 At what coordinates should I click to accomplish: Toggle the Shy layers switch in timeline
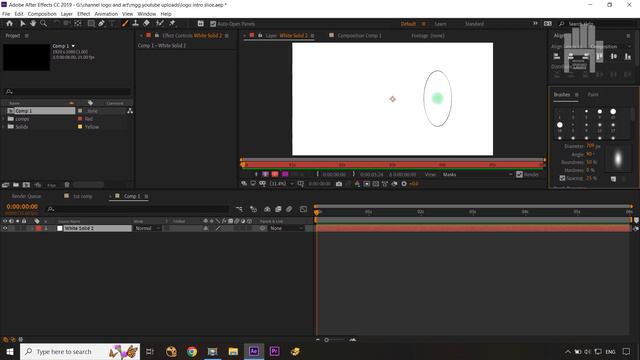(x=267, y=209)
